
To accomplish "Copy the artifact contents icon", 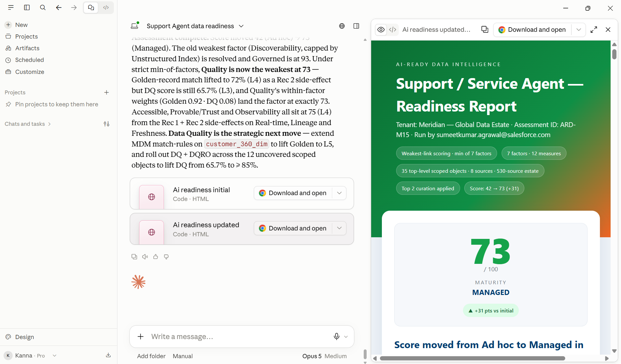I will point(485,29).
